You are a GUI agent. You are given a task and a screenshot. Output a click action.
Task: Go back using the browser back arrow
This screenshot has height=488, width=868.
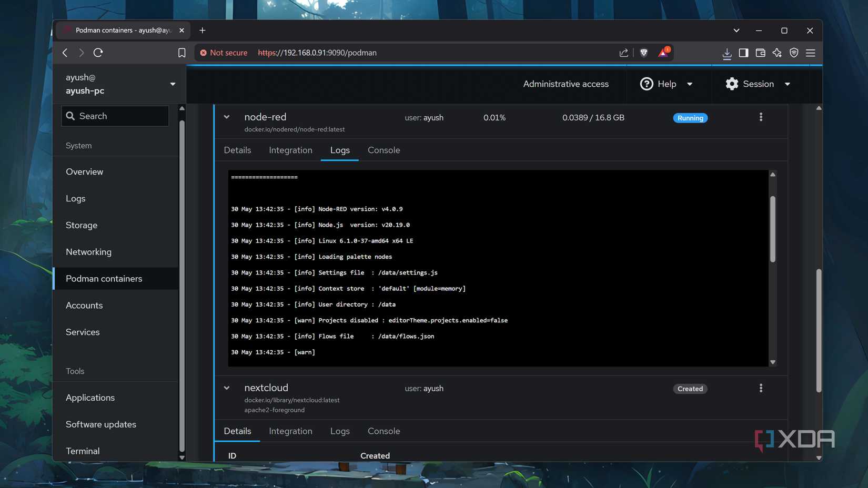65,53
